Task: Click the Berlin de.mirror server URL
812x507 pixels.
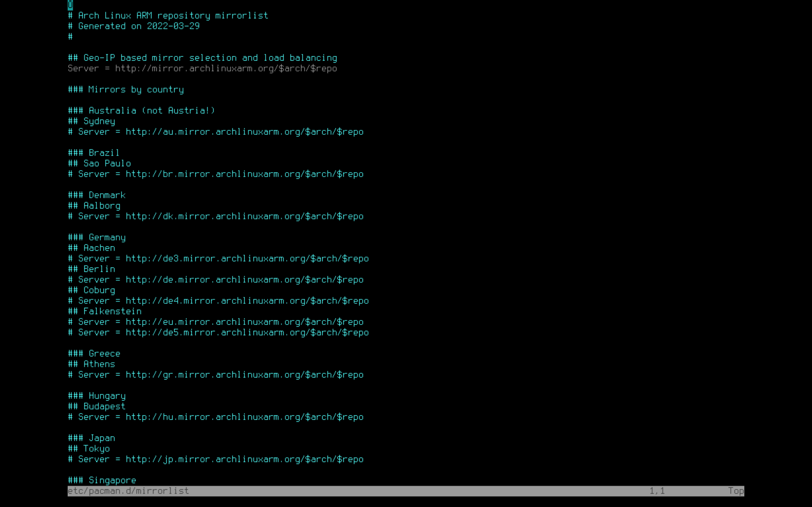Action: tap(244, 280)
